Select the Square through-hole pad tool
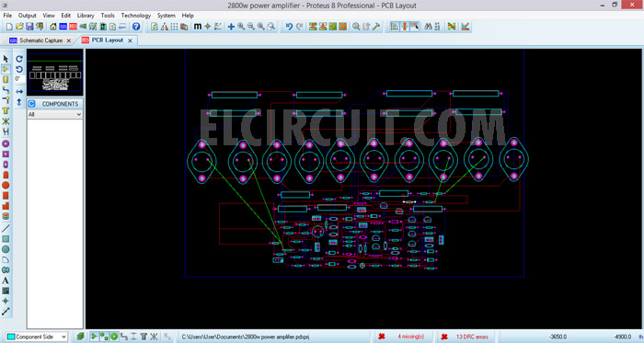Image resolution: width=644 pixels, height=343 pixels. point(6,154)
